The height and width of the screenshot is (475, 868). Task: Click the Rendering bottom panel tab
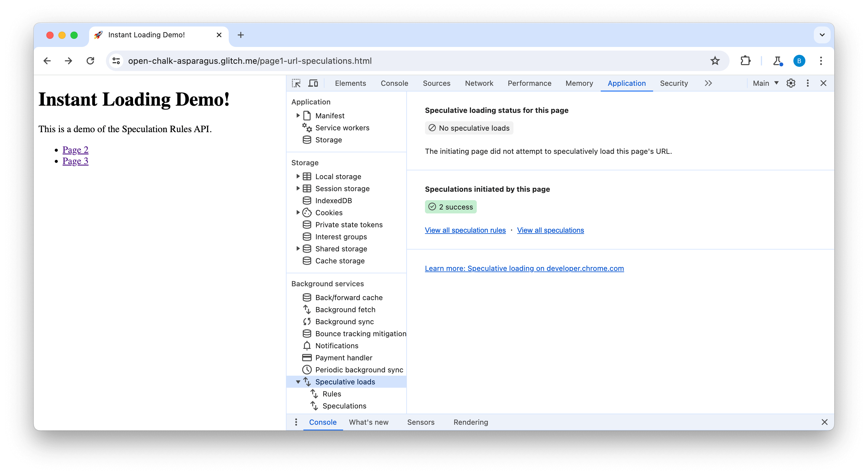pos(470,422)
